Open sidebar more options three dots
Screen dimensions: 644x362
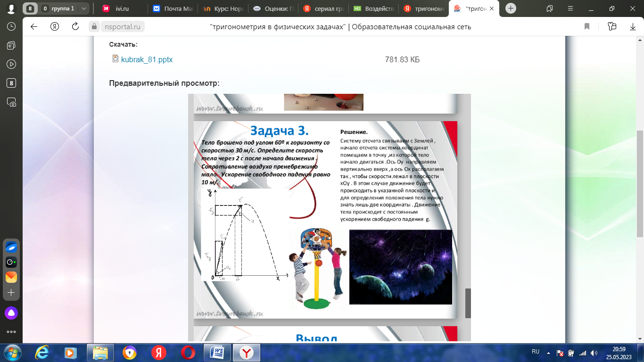click(11, 331)
